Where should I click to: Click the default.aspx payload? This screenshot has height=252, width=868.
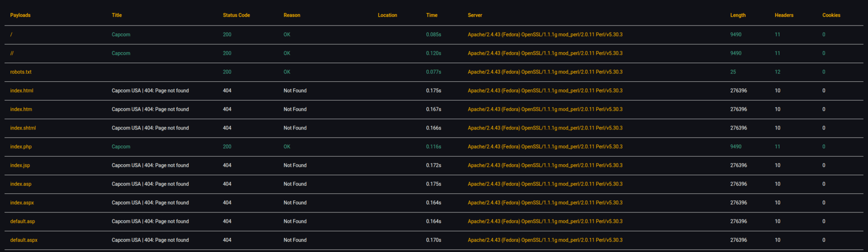pyautogui.click(x=24, y=240)
